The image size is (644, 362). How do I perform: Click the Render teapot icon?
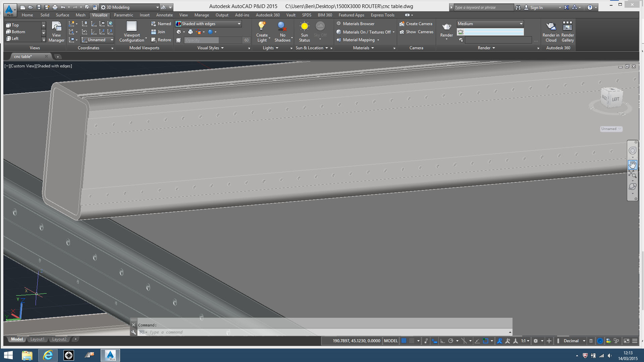(x=446, y=27)
